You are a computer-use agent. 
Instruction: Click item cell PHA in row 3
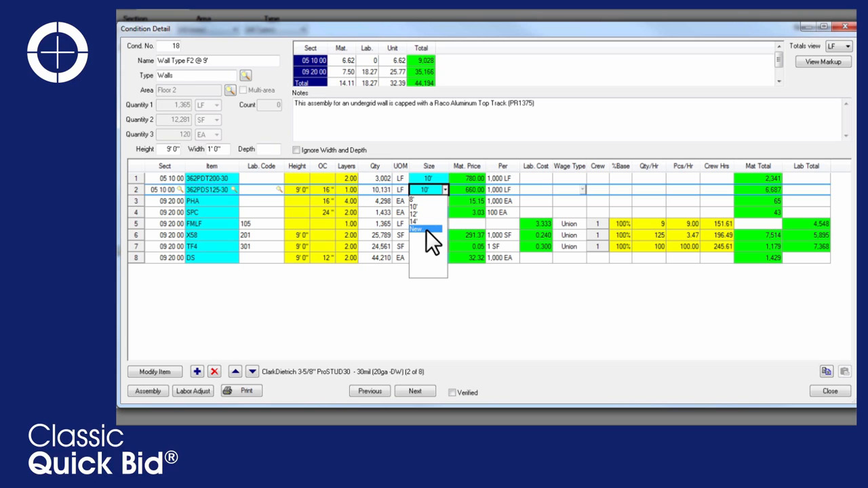(x=212, y=201)
